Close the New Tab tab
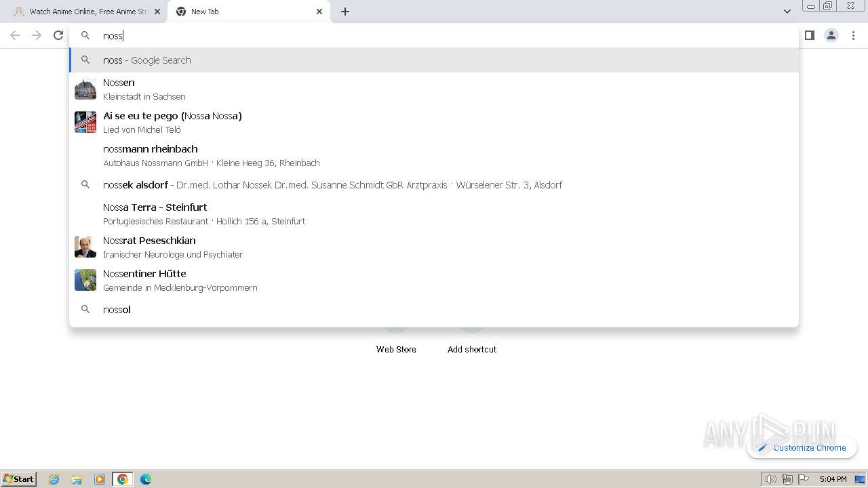 [319, 12]
